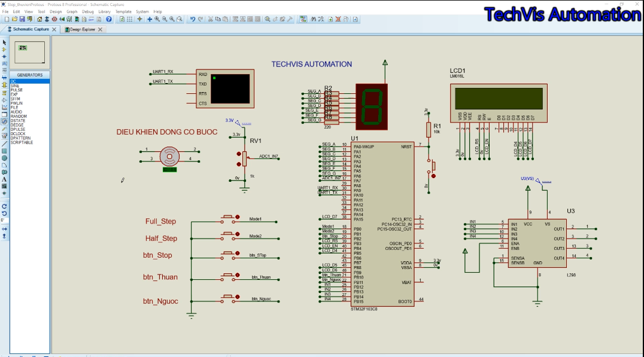Image resolution: width=644 pixels, height=357 pixels.
Task: Click the GENERATORS panel header
Action: (x=29, y=75)
